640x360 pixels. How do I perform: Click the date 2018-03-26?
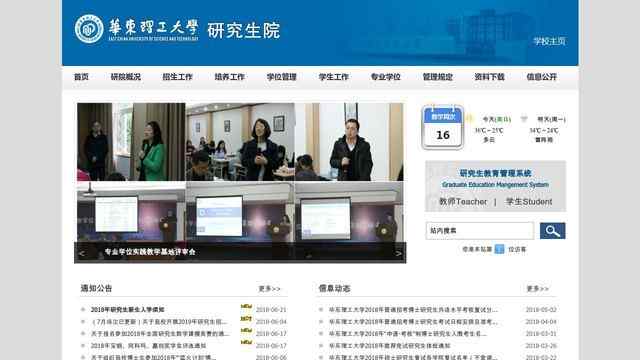[541, 346]
